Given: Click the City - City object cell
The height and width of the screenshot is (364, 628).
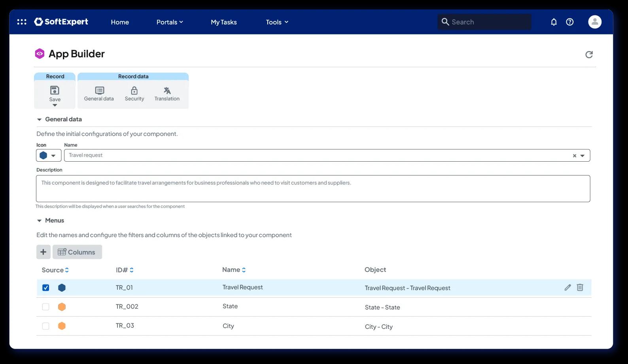Looking at the screenshot, I should [379, 327].
